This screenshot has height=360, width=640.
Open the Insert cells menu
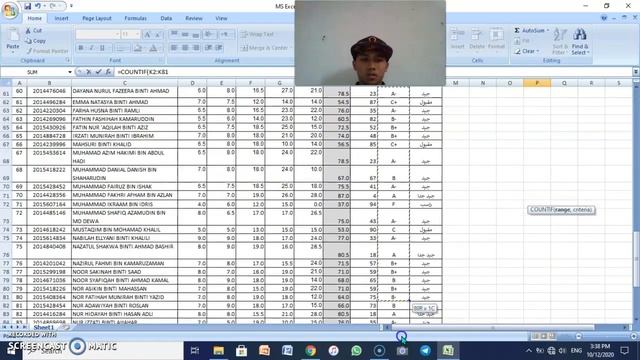click(458, 40)
